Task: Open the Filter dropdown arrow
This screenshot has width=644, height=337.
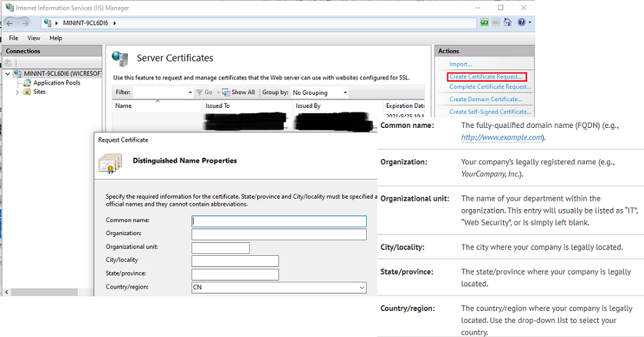Action: [190, 92]
